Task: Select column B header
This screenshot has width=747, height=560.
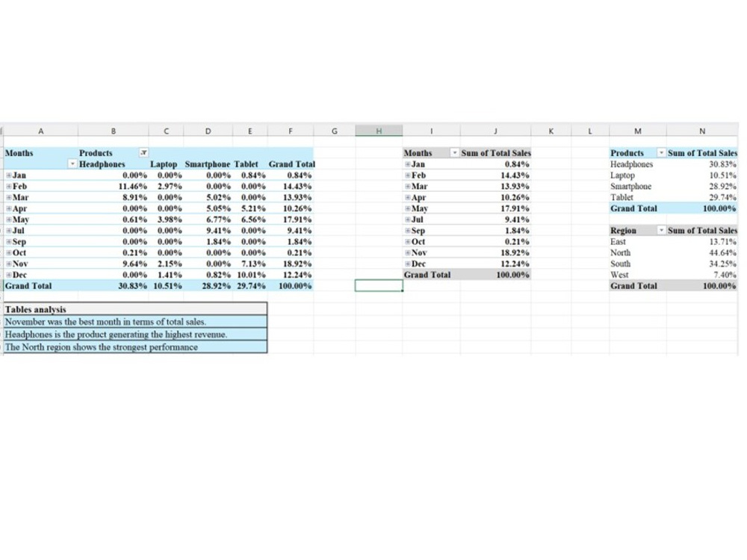Action: pos(114,131)
